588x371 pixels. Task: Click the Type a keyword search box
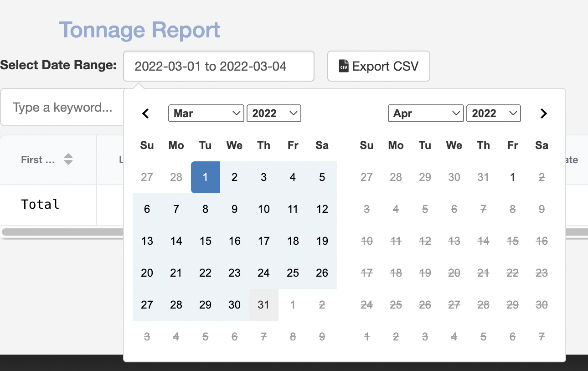62,108
